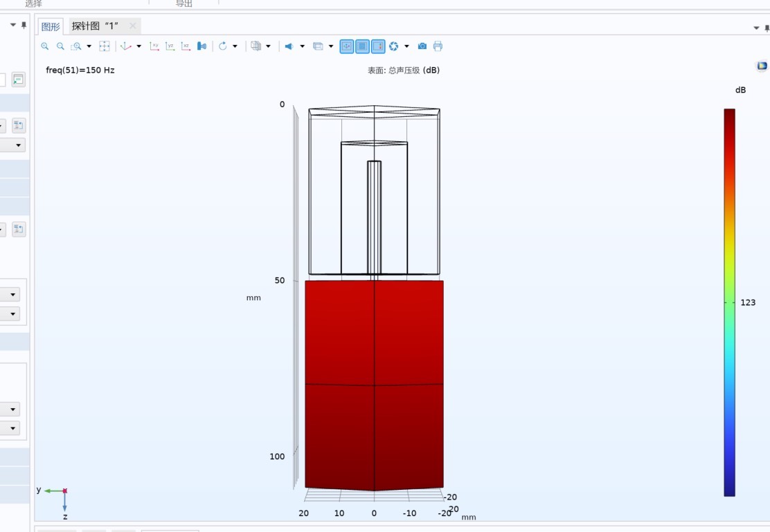Open the rotate view dropdown arrow
Image resolution: width=770 pixels, height=532 pixels.
235,46
